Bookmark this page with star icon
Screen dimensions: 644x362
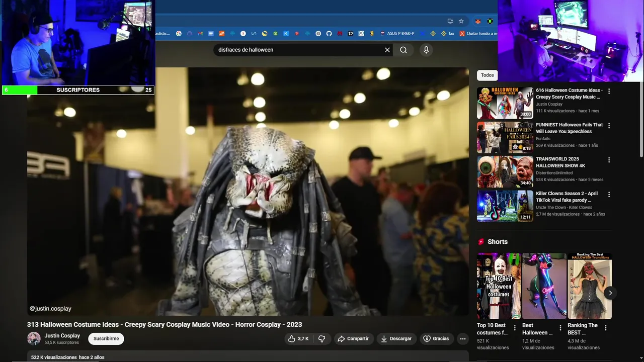(x=461, y=21)
